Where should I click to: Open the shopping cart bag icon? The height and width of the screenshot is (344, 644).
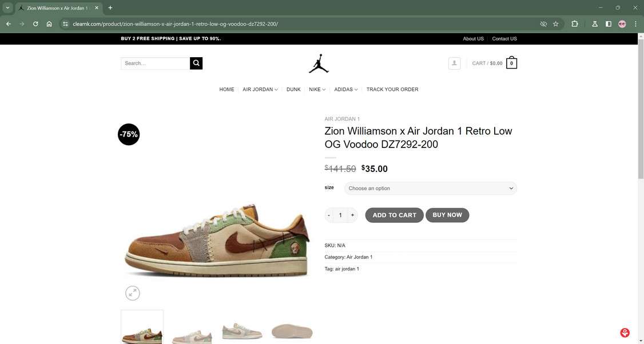(511, 63)
